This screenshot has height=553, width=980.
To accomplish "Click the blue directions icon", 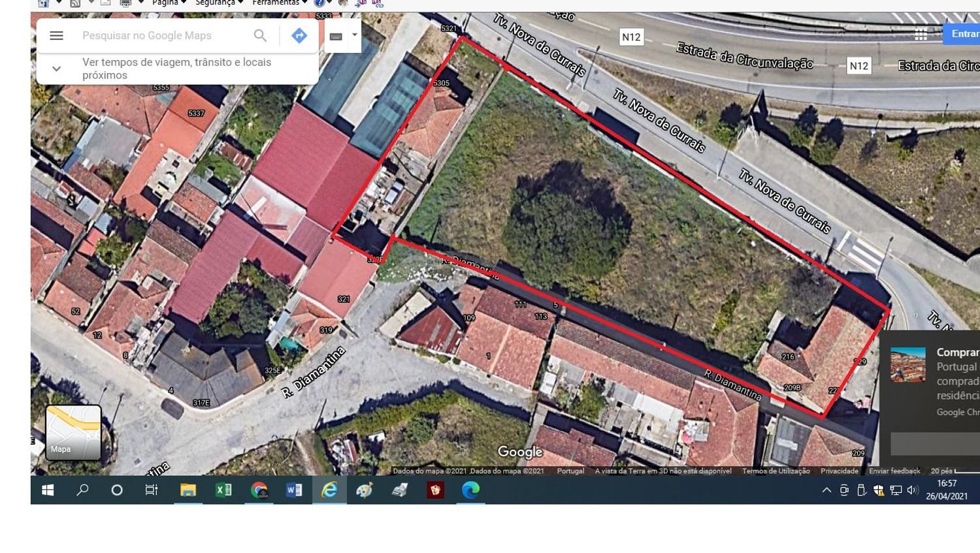I will click(x=299, y=35).
